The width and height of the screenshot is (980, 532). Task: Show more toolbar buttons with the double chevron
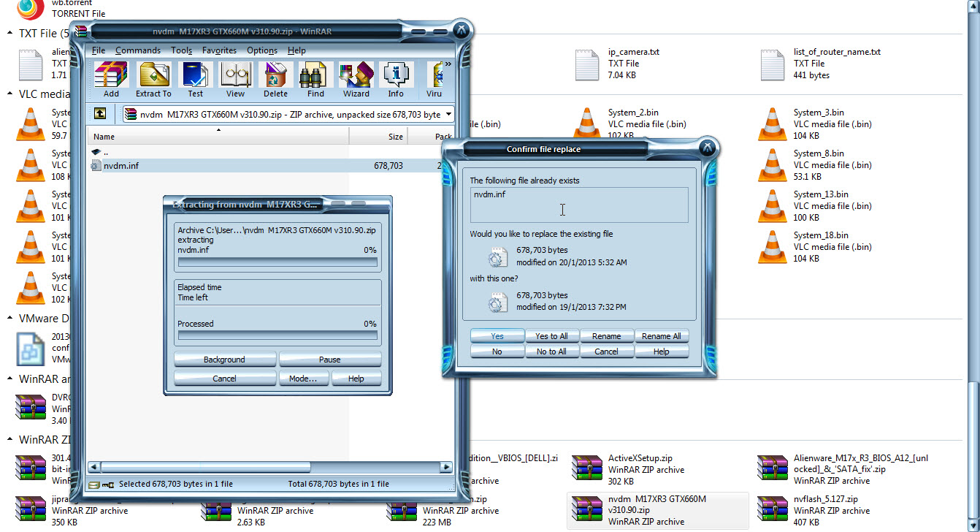pyautogui.click(x=448, y=65)
